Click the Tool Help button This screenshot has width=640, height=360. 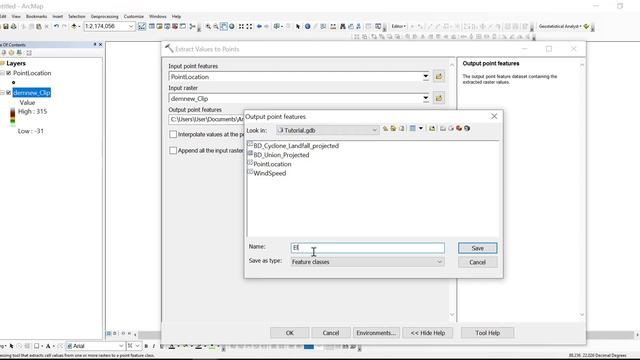tap(487, 333)
